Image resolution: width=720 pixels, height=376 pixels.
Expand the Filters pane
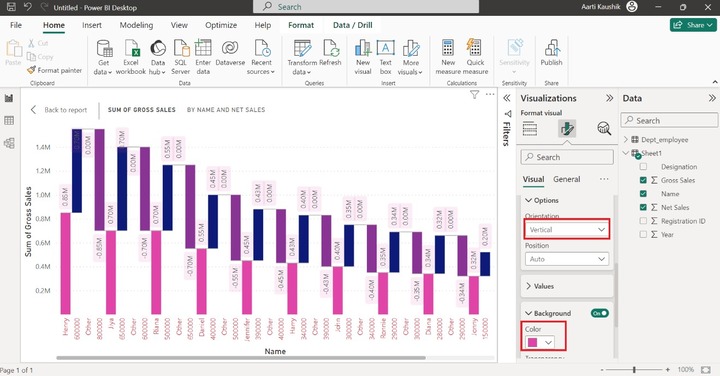point(506,98)
